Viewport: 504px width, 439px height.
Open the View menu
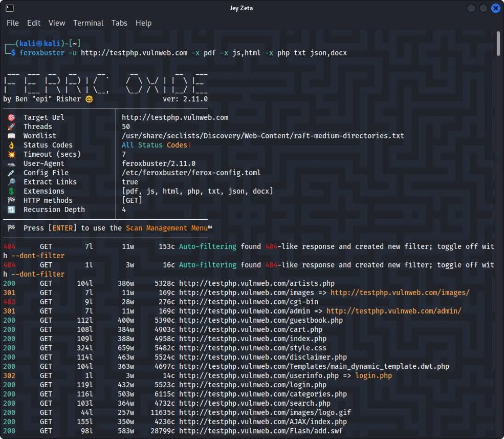(x=57, y=23)
